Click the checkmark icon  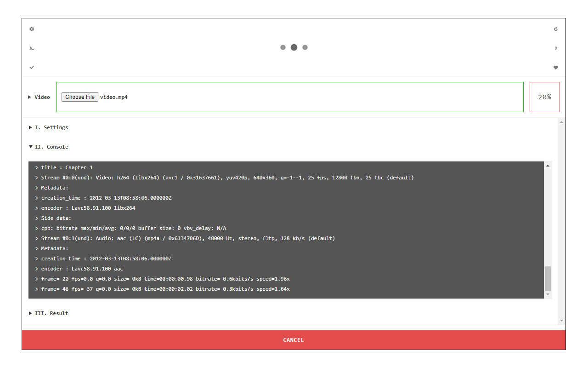point(32,68)
